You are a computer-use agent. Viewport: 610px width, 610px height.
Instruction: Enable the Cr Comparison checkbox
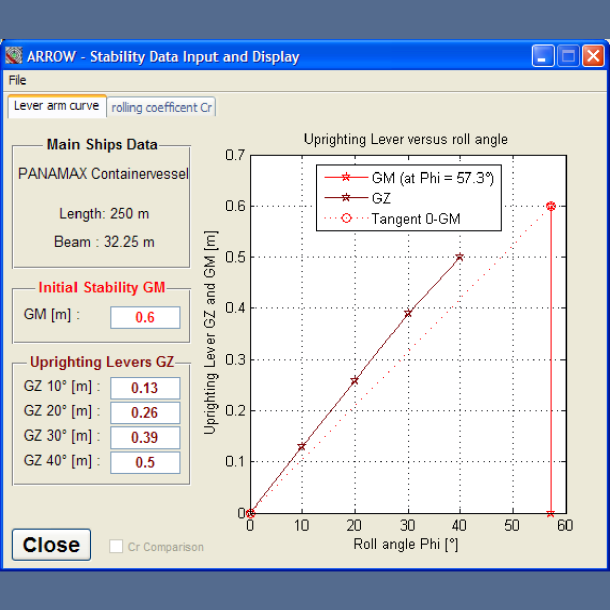(x=117, y=547)
